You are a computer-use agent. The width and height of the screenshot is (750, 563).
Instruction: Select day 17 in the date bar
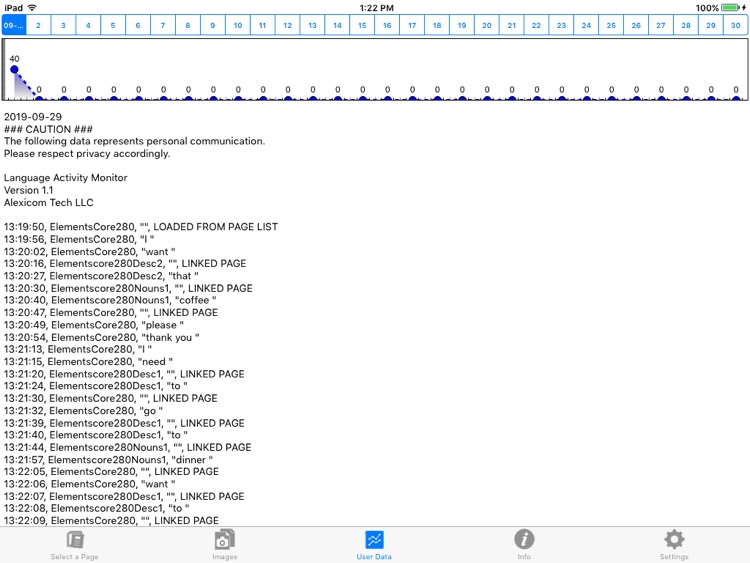pos(412,25)
